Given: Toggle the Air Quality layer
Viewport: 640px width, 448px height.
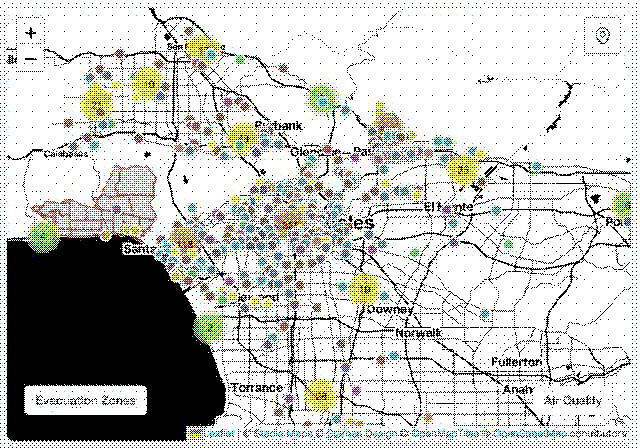Looking at the screenshot, I should pos(573,400).
